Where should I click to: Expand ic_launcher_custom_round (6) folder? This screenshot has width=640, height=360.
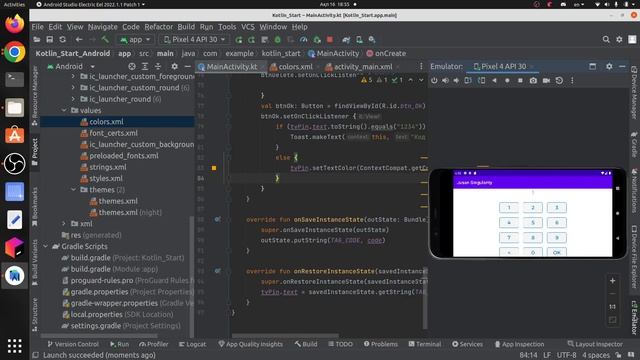point(73,88)
